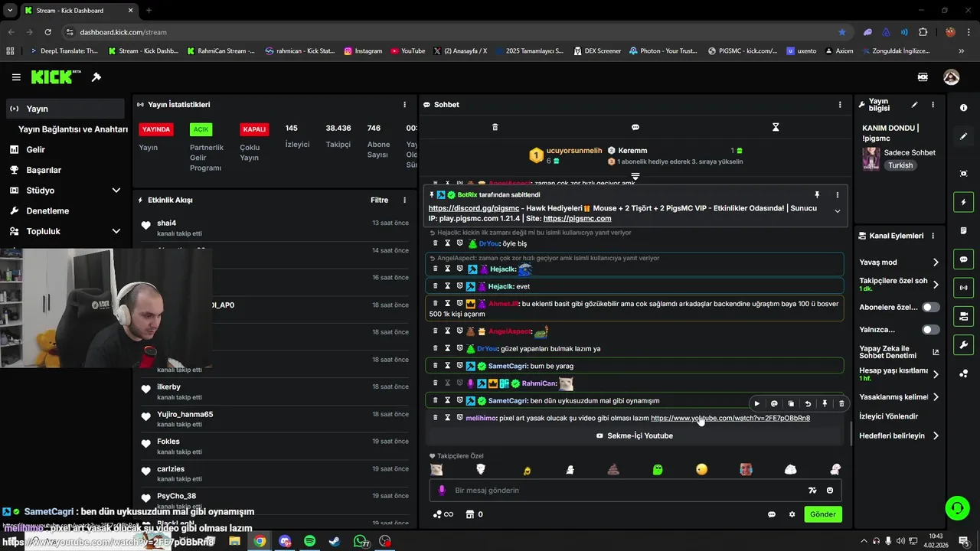Open the pigsmc.com link in pinned message
The height and width of the screenshot is (551, 980).
point(577,219)
